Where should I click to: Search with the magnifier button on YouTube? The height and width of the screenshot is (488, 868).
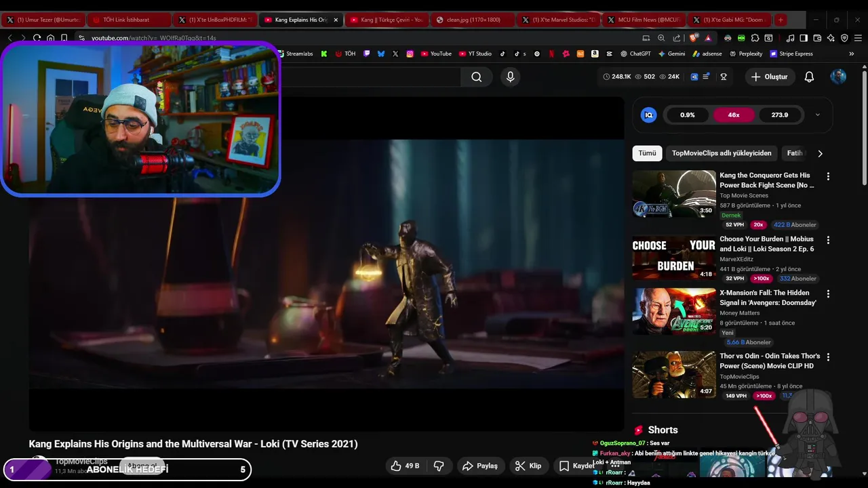(477, 77)
